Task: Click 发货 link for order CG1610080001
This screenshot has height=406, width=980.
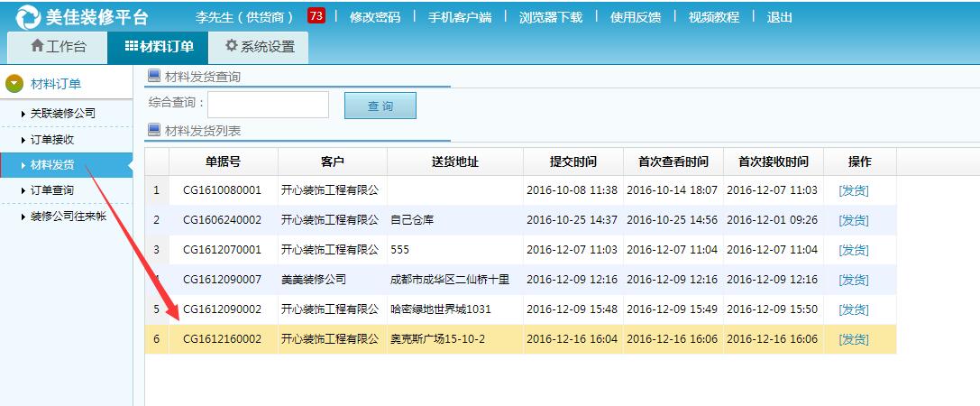Action: point(853,190)
